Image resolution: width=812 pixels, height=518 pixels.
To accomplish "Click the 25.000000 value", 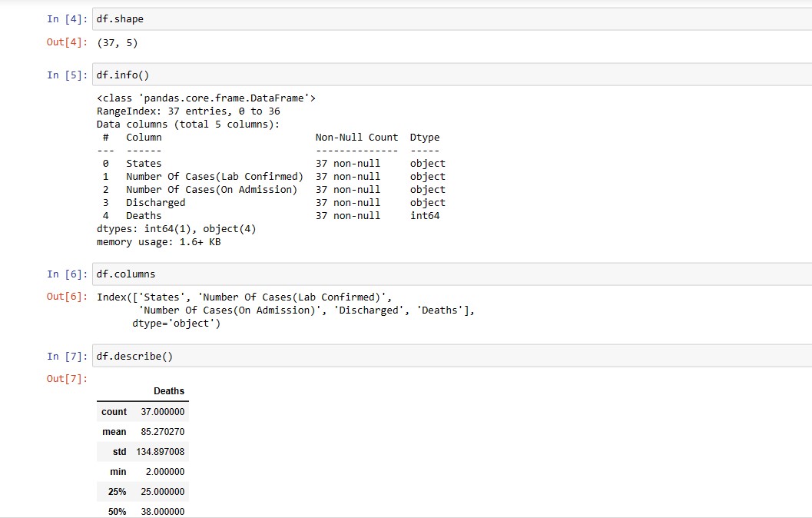I will pyautogui.click(x=163, y=492).
